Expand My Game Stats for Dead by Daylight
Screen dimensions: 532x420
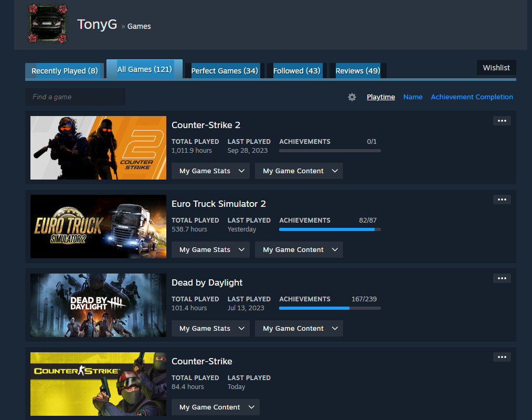[x=210, y=329]
